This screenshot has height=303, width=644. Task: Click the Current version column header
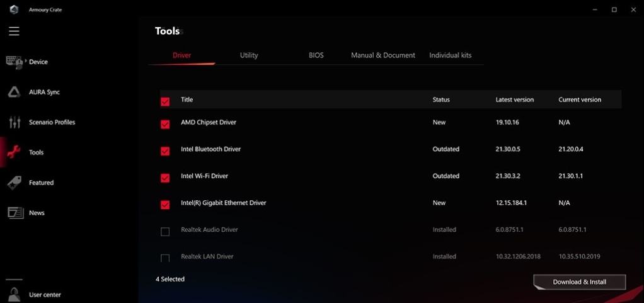click(580, 100)
